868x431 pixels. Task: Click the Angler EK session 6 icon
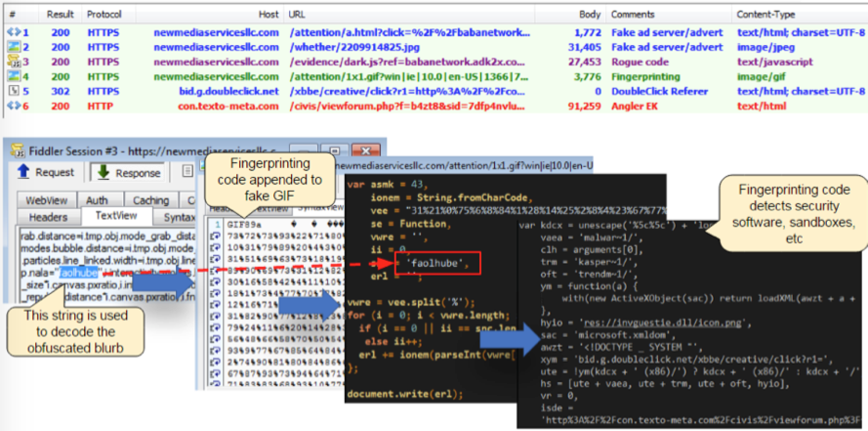click(13, 105)
